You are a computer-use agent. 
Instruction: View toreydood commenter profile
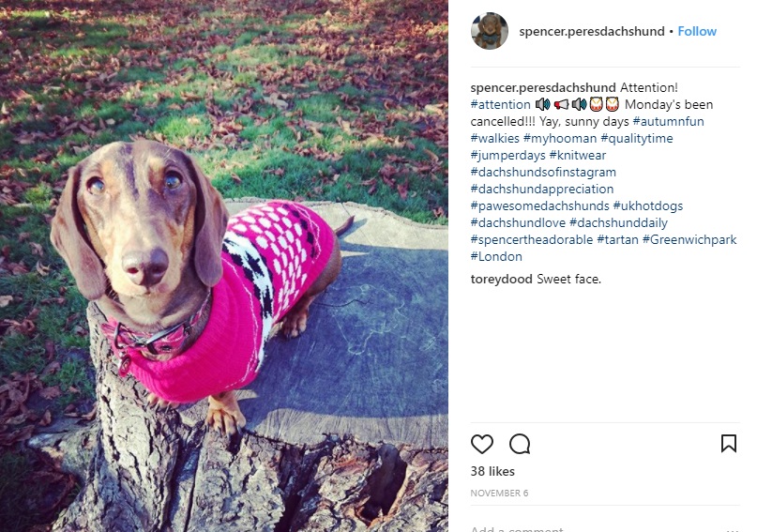(502, 279)
